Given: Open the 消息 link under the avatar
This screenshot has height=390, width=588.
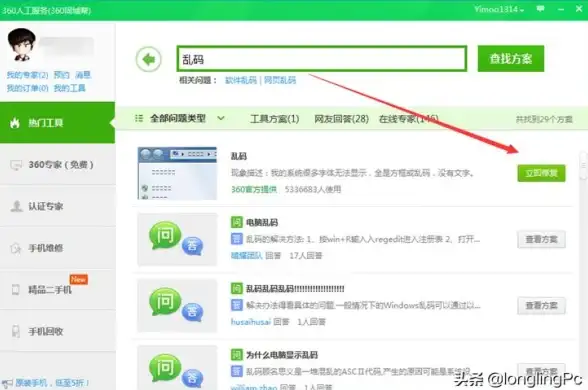Looking at the screenshot, I should (83, 75).
